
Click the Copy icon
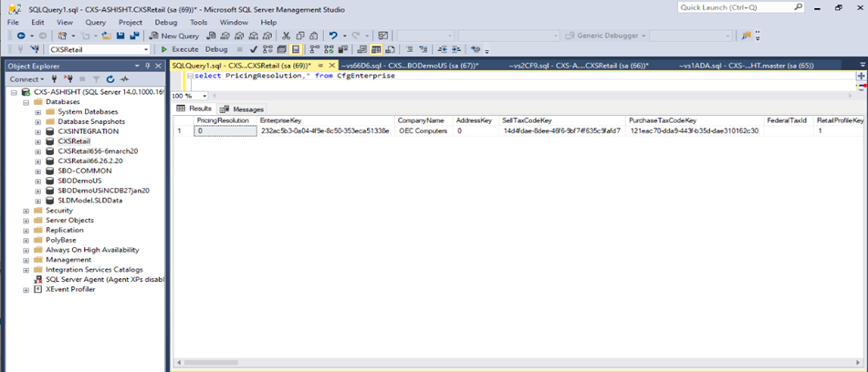pyautogui.click(x=299, y=36)
